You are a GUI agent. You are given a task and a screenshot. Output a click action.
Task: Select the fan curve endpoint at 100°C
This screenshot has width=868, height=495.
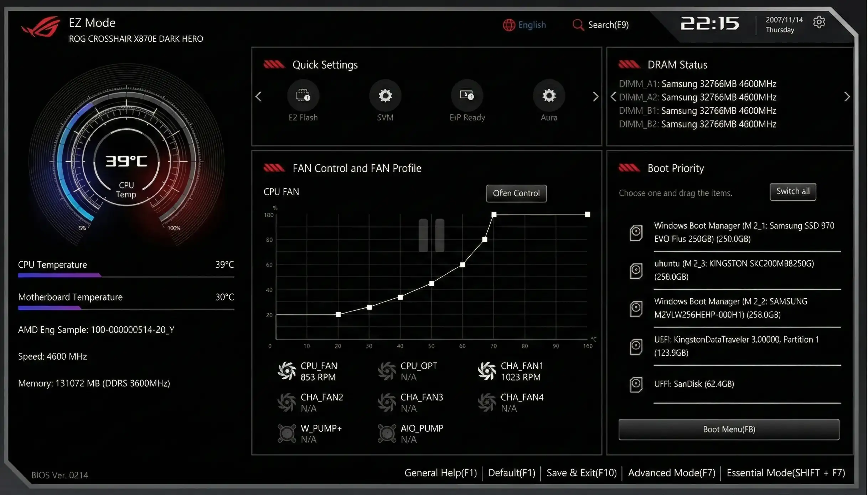pyautogui.click(x=588, y=214)
